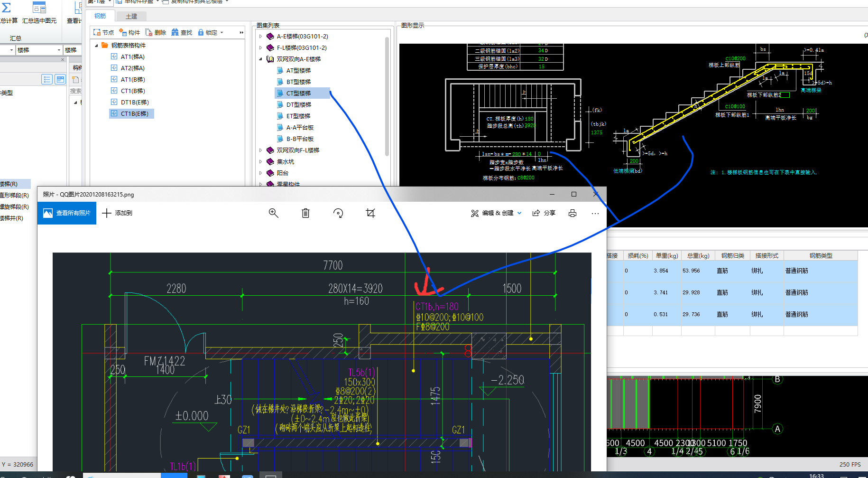868x478 pixels.
Task: Expand the 集水坑 atlas node
Action: coord(260,161)
